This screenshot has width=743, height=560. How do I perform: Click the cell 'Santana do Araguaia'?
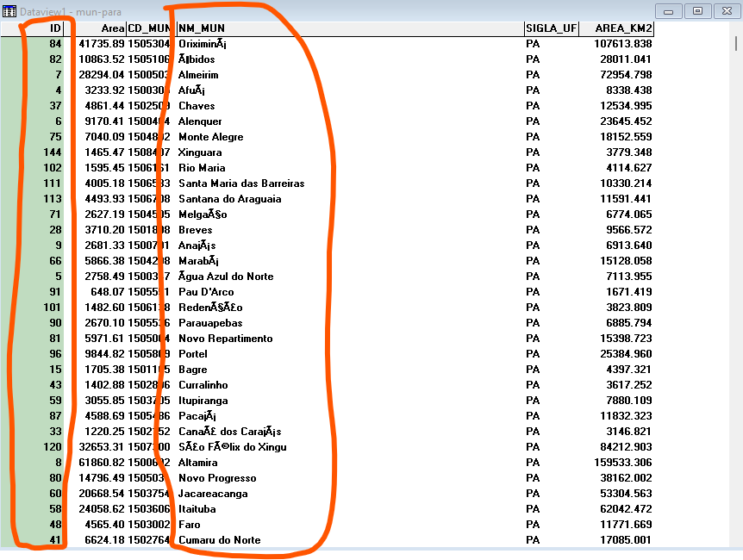230,199
